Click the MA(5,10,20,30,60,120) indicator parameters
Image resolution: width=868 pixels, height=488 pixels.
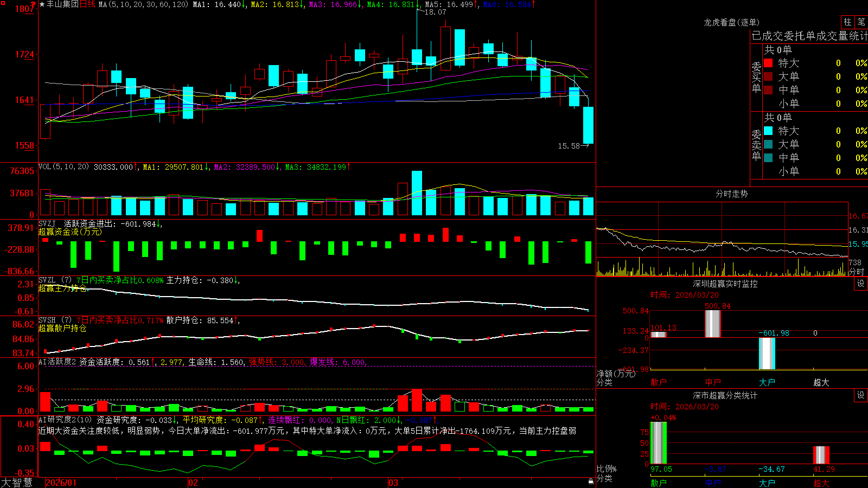(x=143, y=4)
